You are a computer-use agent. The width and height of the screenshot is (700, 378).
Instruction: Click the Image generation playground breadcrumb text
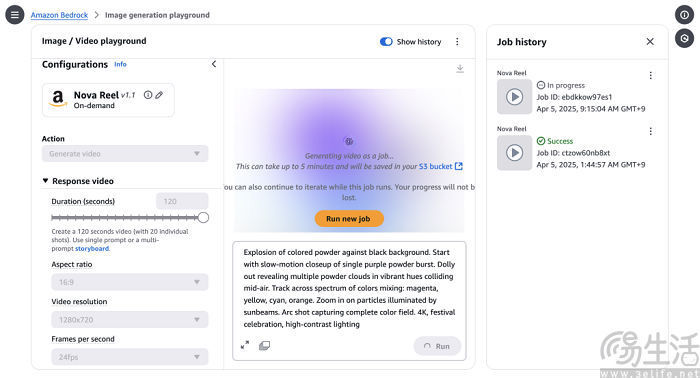[x=157, y=15]
